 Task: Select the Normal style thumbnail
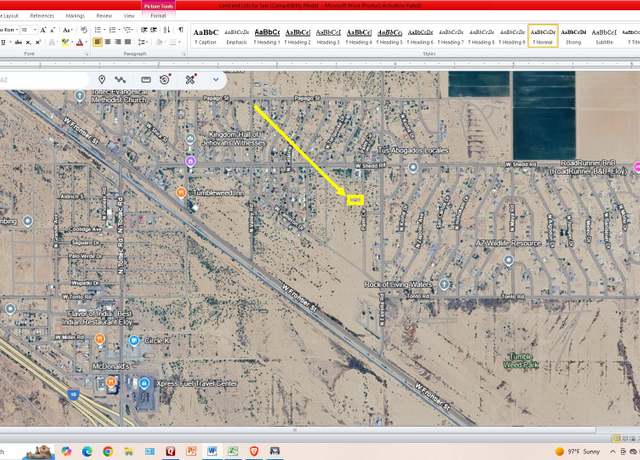(543, 36)
